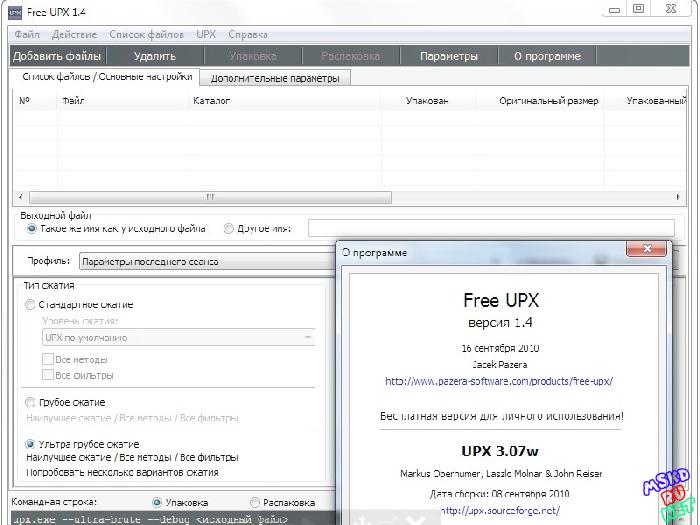This screenshot has height=525, width=700.
Task: Enable the Все фильтры checkbox
Action: click(x=48, y=375)
